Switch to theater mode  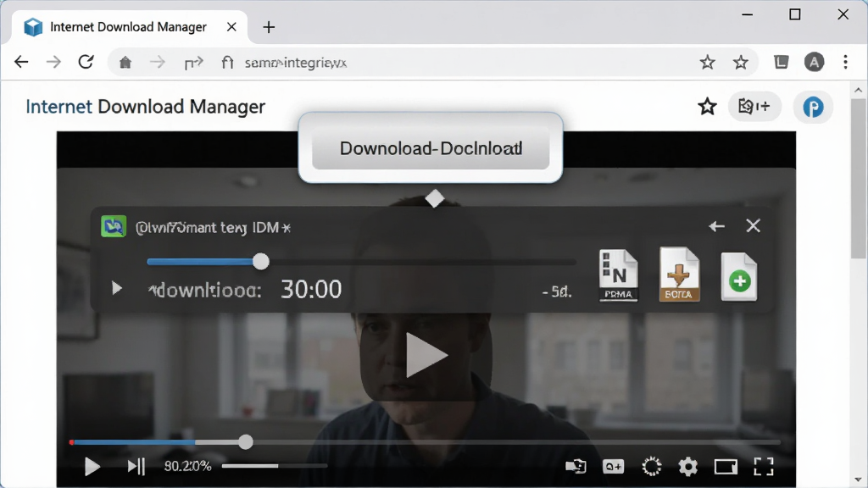(726, 467)
